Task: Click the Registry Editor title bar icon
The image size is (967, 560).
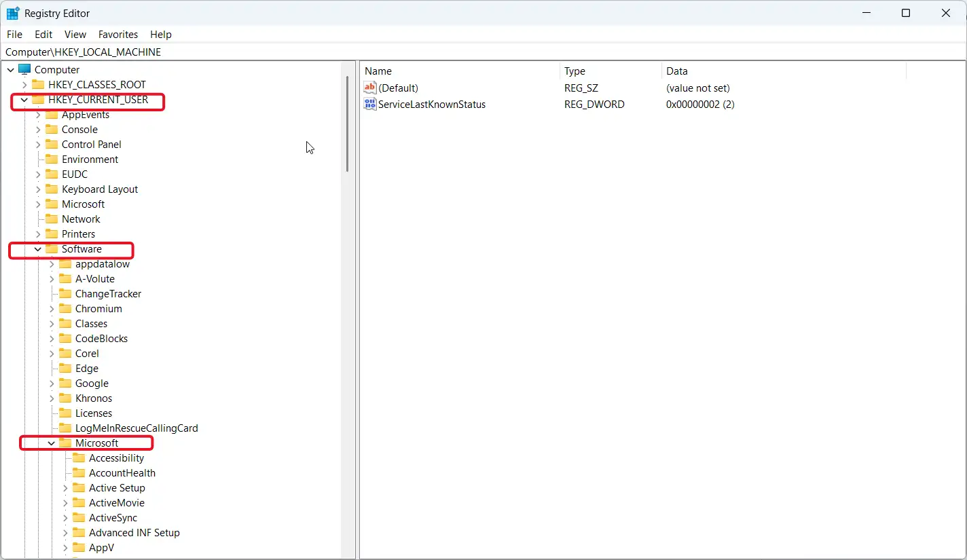Action: click(13, 13)
